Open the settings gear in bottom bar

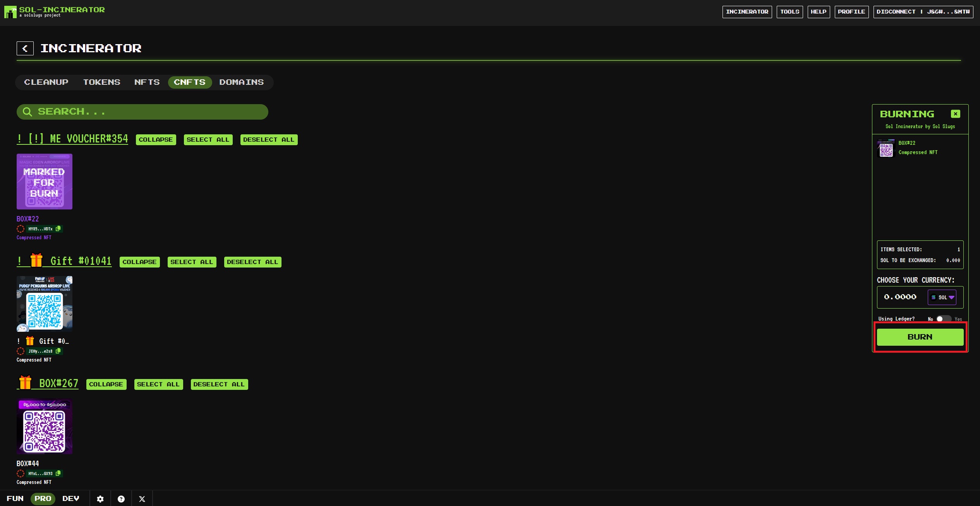click(100, 499)
